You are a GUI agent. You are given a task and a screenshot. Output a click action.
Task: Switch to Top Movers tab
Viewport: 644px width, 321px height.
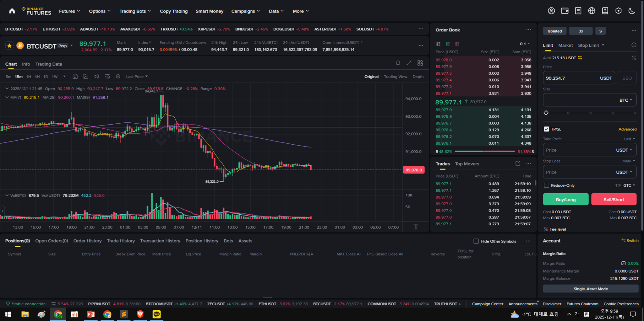[x=467, y=164]
